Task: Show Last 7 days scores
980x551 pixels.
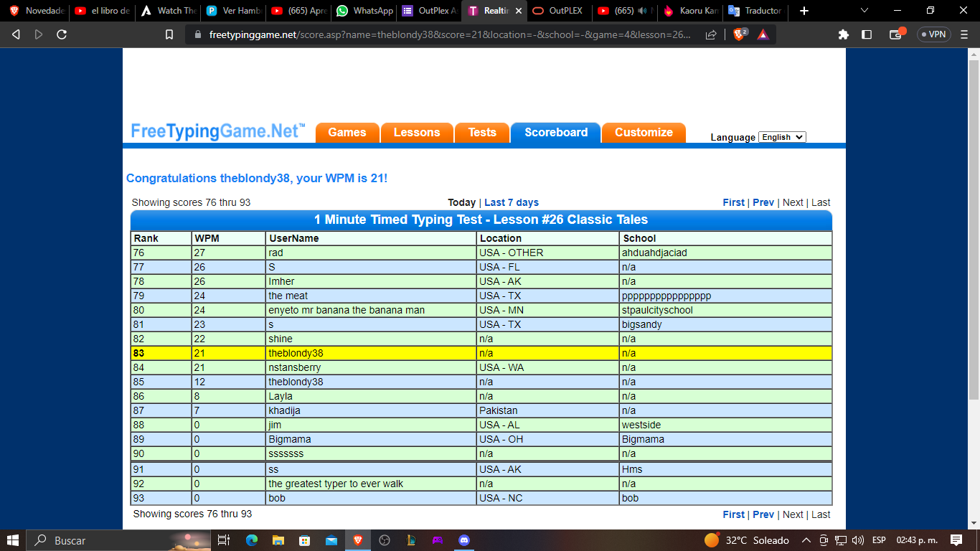Action: pos(512,202)
